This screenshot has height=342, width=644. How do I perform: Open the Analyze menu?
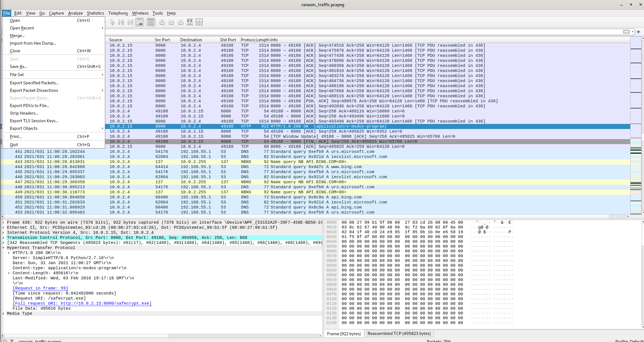[75, 13]
